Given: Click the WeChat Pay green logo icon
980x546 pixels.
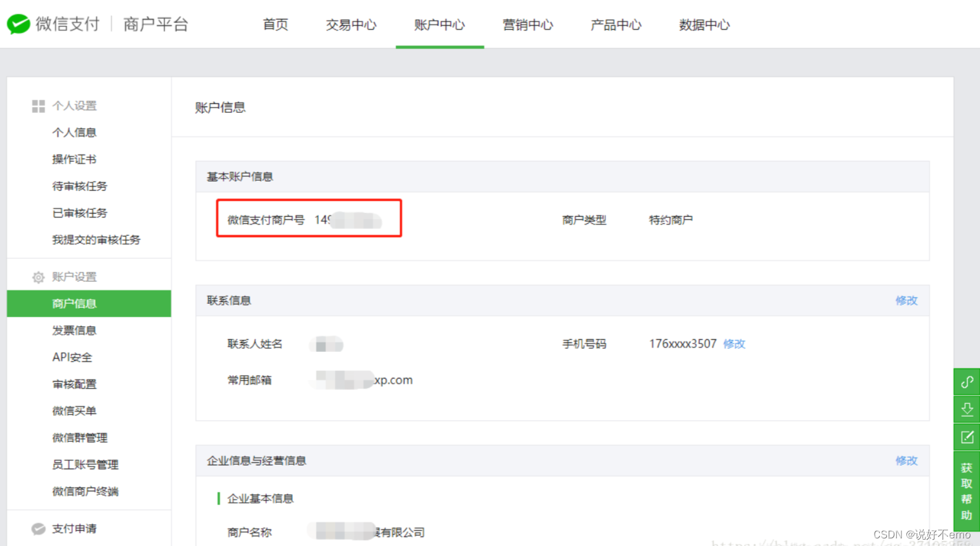Looking at the screenshot, I should [x=18, y=24].
